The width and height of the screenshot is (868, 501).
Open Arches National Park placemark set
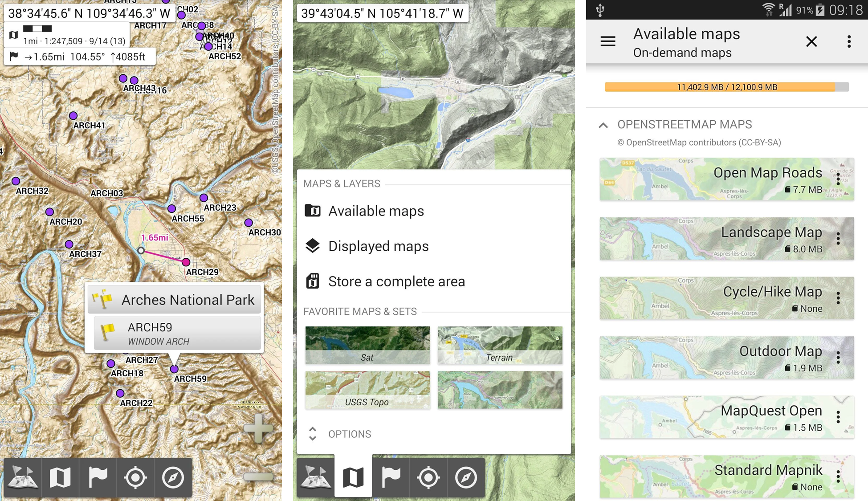pyautogui.click(x=174, y=300)
